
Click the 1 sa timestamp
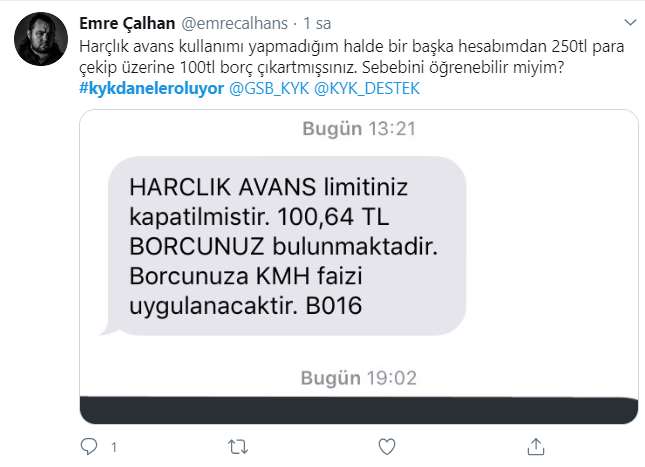pyautogui.click(x=317, y=23)
